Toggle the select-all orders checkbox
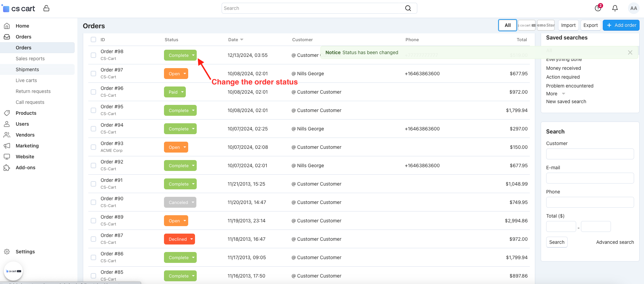This screenshot has width=644, height=284. coord(93,40)
